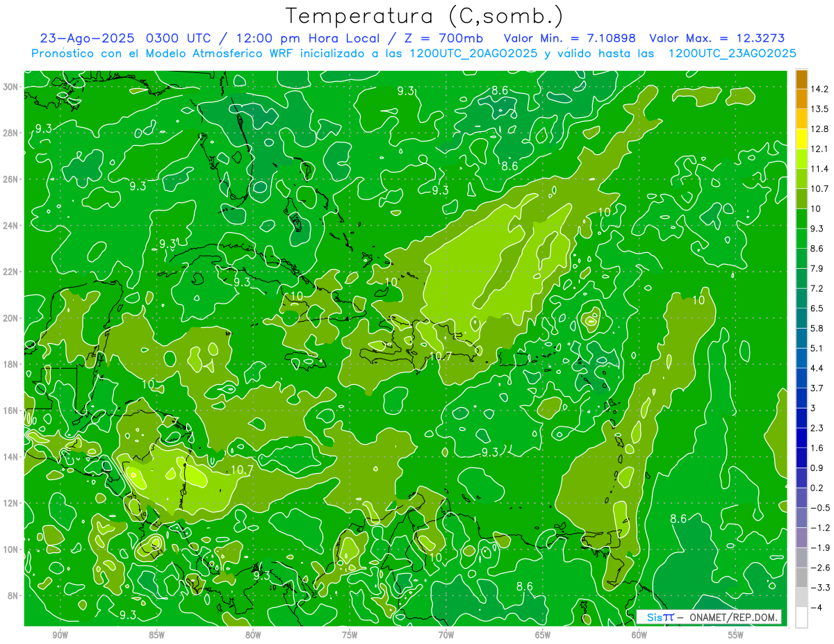Click the 28N latitude axis label
834x644 pixels.
click(11, 133)
